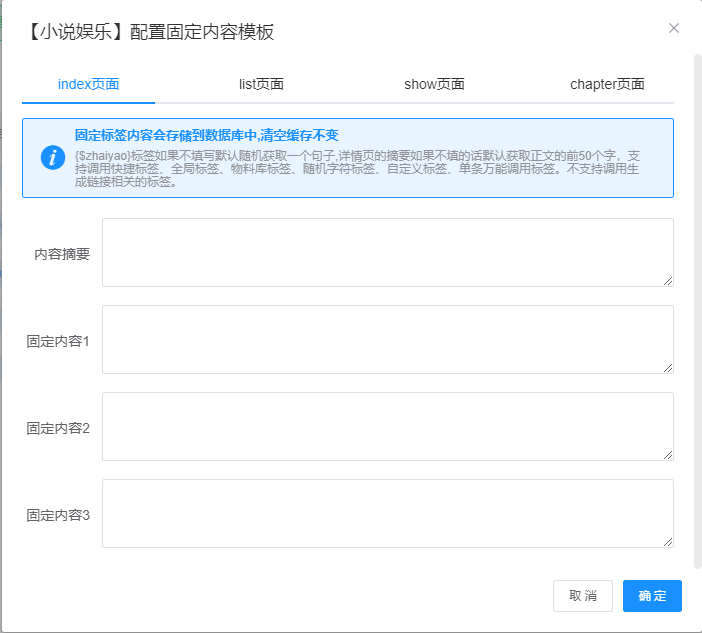The height and width of the screenshot is (633, 702).
Task: Click the 内容摘要 field label
Action: tap(62, 254)
